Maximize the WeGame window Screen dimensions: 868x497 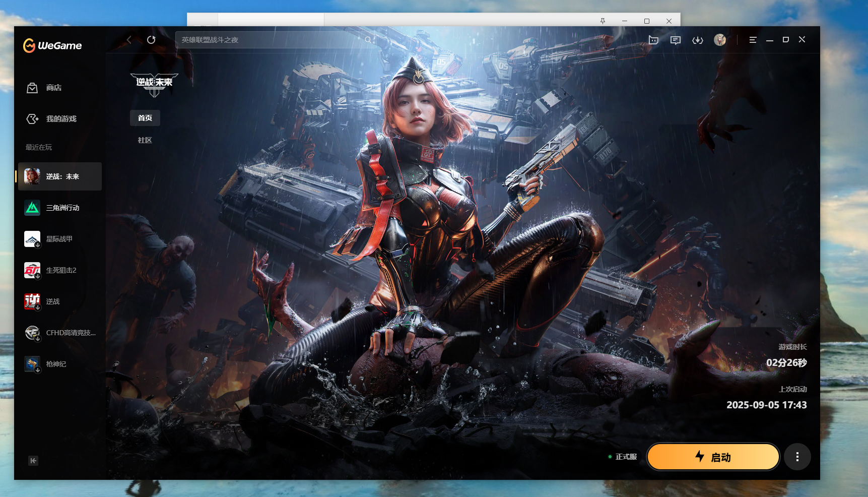(x=786, y=40)
